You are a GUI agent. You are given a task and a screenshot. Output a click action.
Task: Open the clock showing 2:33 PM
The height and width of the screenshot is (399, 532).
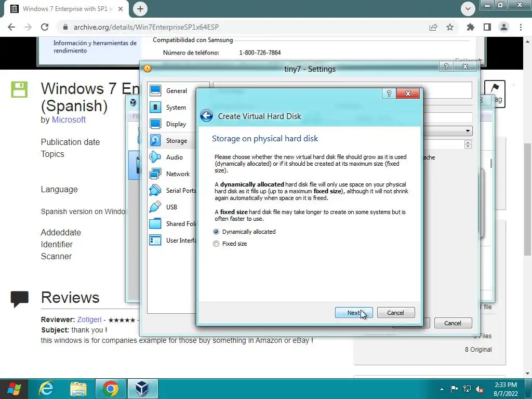[x=506, y=389]
